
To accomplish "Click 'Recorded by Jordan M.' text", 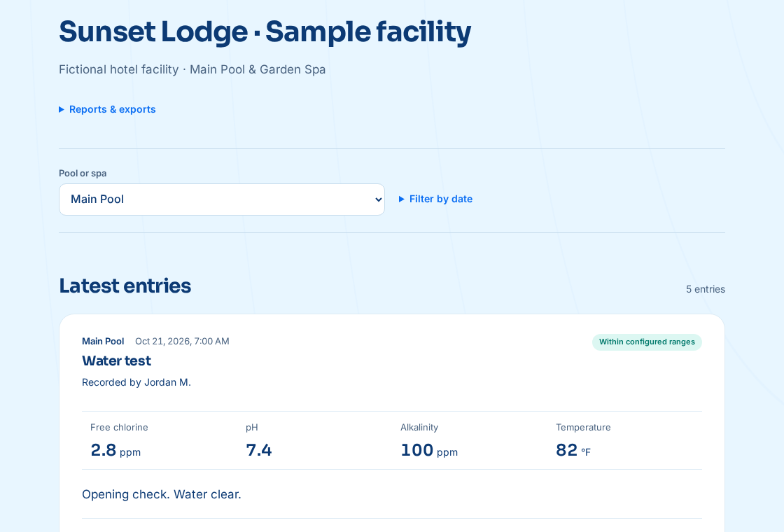I will point(136,382).
